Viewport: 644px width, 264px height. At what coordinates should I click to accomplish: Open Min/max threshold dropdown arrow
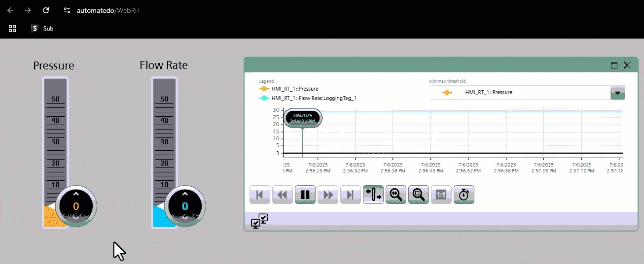(x=617, y=93)
